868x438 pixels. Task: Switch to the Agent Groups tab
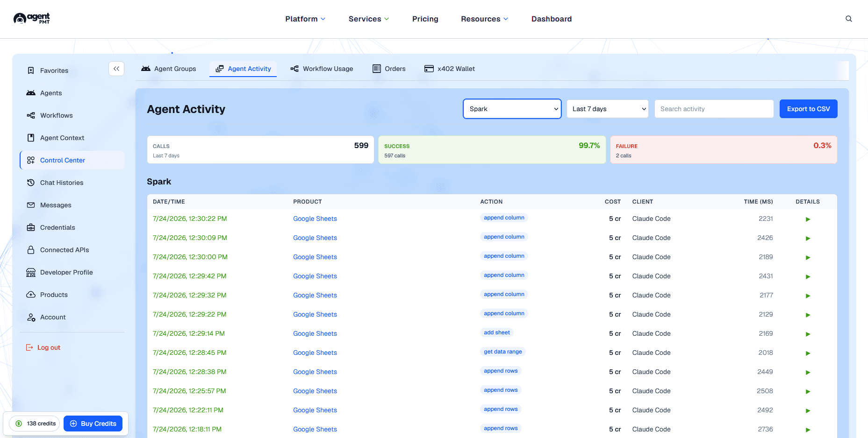[169, 69]
